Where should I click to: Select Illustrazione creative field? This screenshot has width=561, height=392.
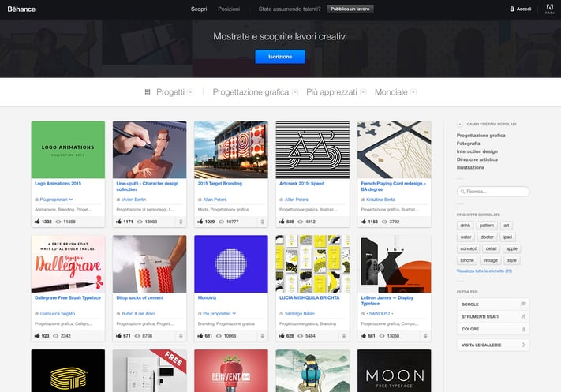(x=470, y=167)
